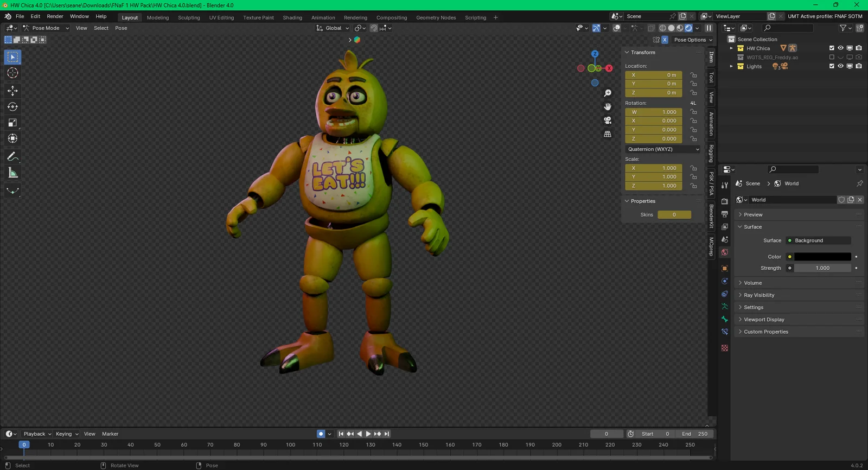Screen dimensions: 868x470
Task: Switch to Geometry Nodes workspace tab
Action: click(436, 17)
